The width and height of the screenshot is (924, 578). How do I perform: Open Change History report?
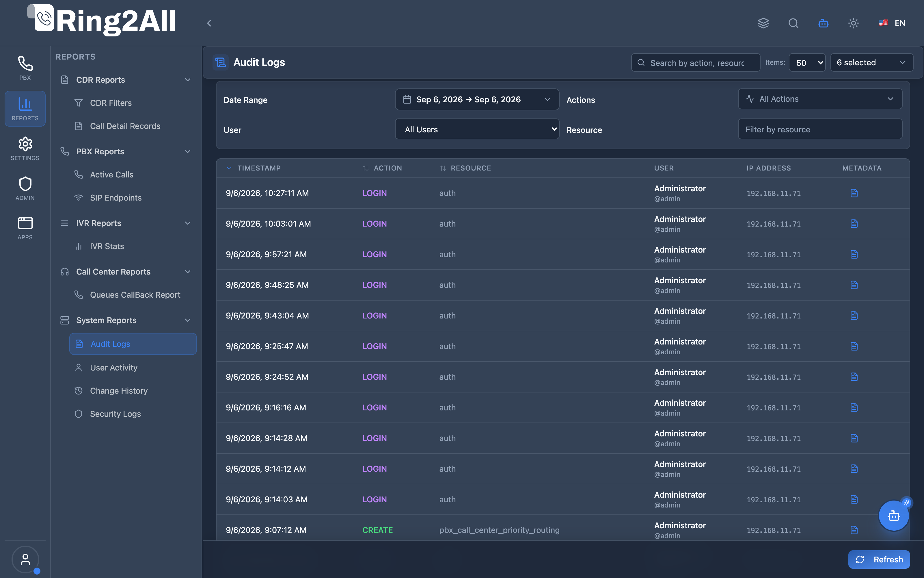click(133, 391)
